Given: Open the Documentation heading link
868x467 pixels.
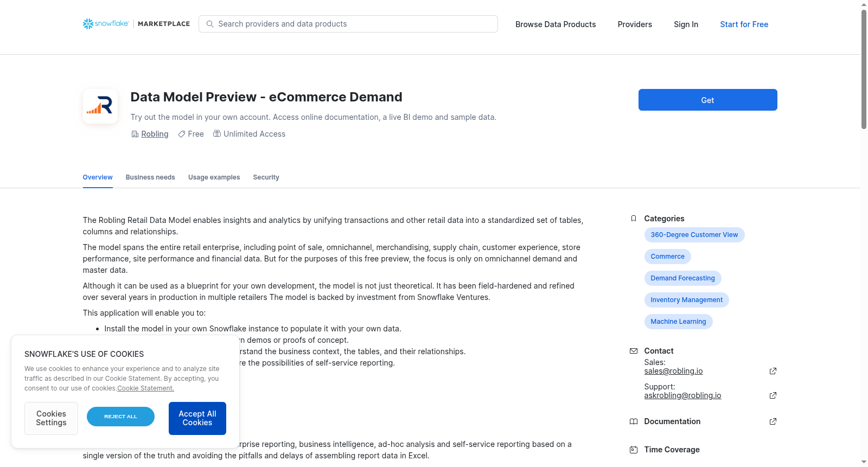Looking at the screenshot, I should click(672, 421).
